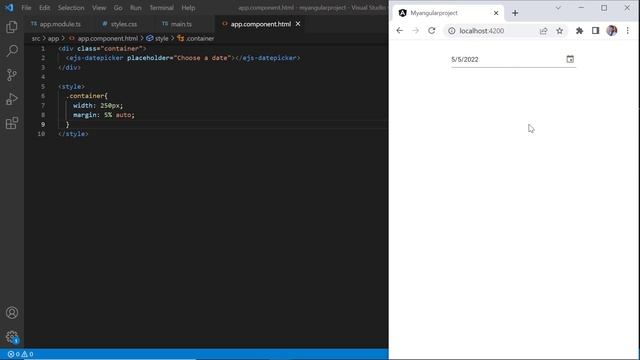The image size is (640, 360).
Task: Click the '.container{' selector line
Action: [x=87, y=96]
